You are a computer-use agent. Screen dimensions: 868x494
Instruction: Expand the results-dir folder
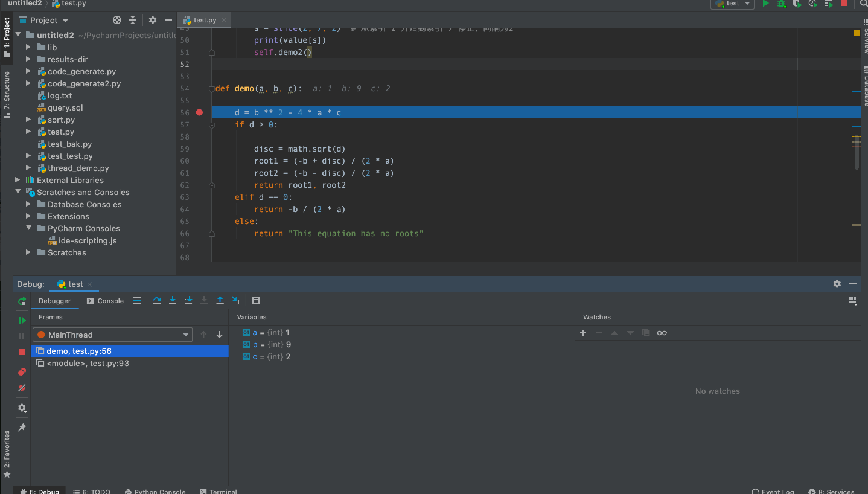(28, 59)
